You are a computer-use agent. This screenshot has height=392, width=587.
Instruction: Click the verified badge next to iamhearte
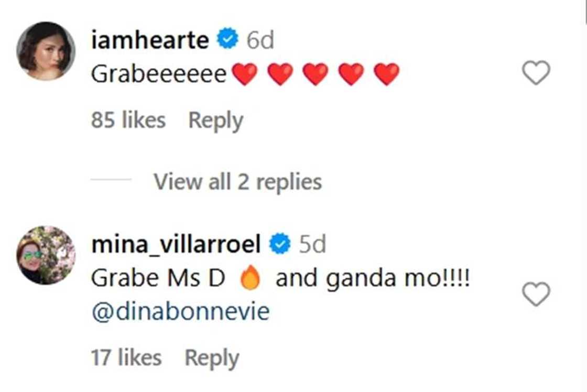point(228,38)
